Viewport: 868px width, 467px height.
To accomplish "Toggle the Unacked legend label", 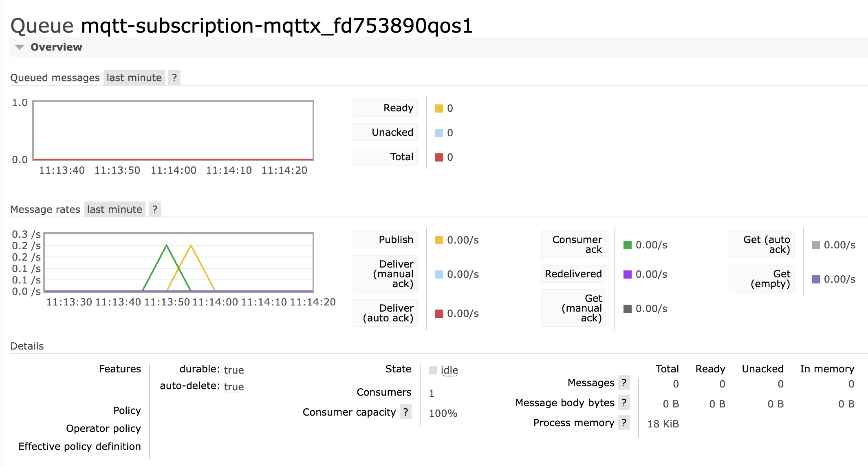I will (385, 132).
